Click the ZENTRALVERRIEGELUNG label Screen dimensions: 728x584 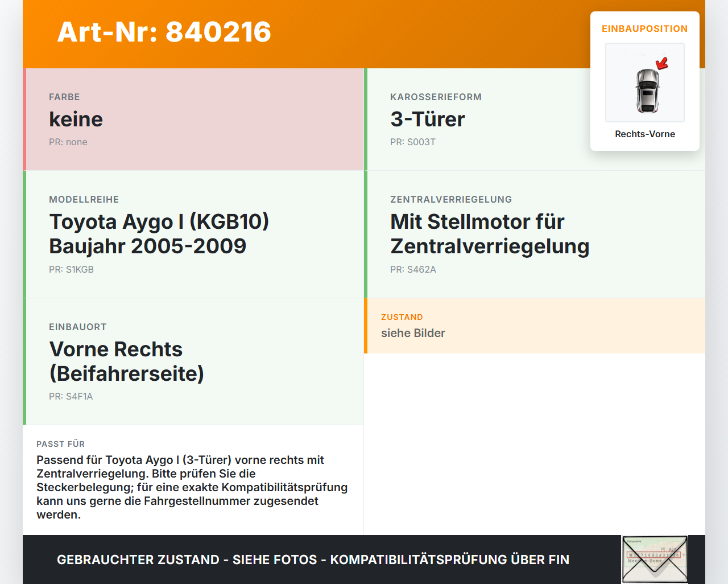pyautogui.click(x=451, y=199)
